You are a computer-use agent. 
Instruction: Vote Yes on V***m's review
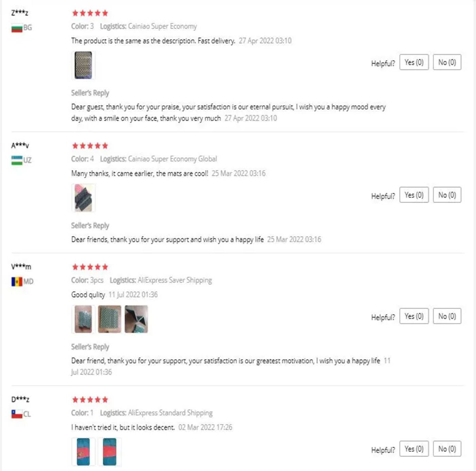pos(414,316)
